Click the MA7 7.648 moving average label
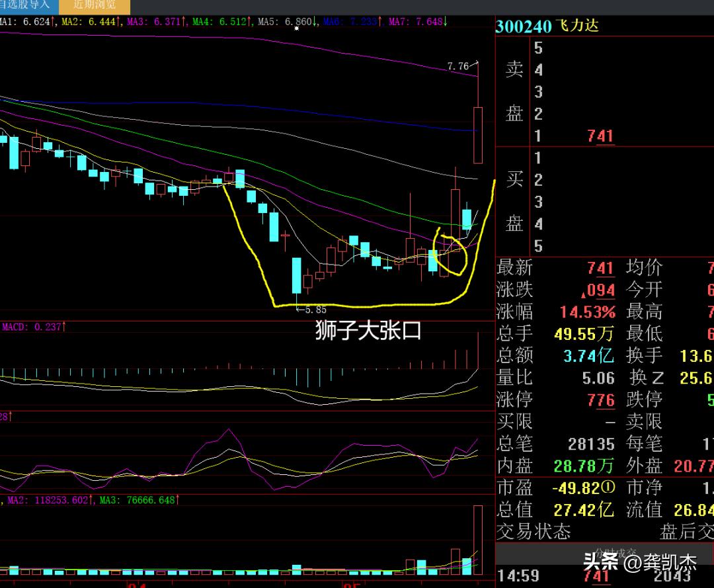This screenshot has height=588, width=714. pyautogui.click(x=418, y=21)
